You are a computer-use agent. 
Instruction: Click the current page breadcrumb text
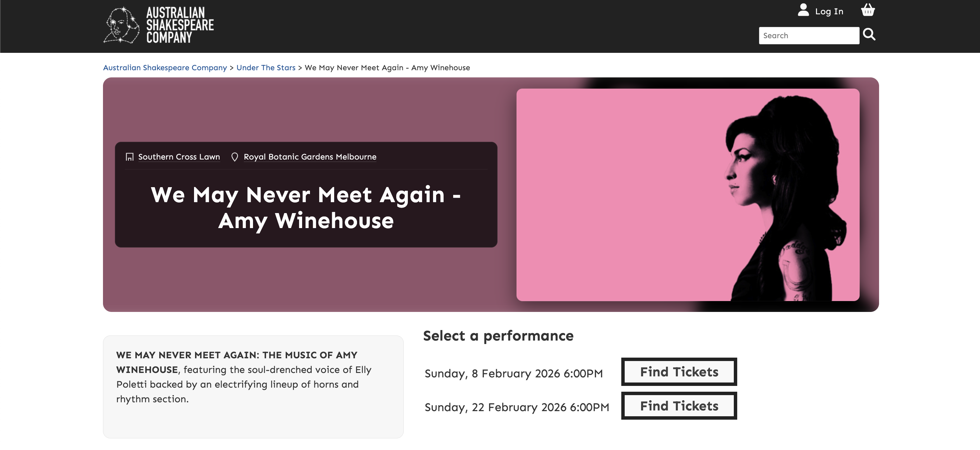point(387,68)
